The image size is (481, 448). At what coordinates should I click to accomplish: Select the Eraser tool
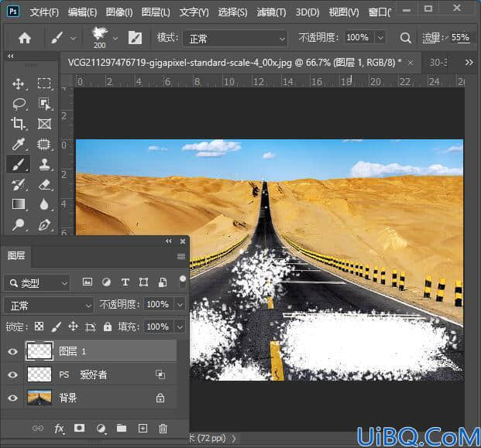(x=45, y=184)
